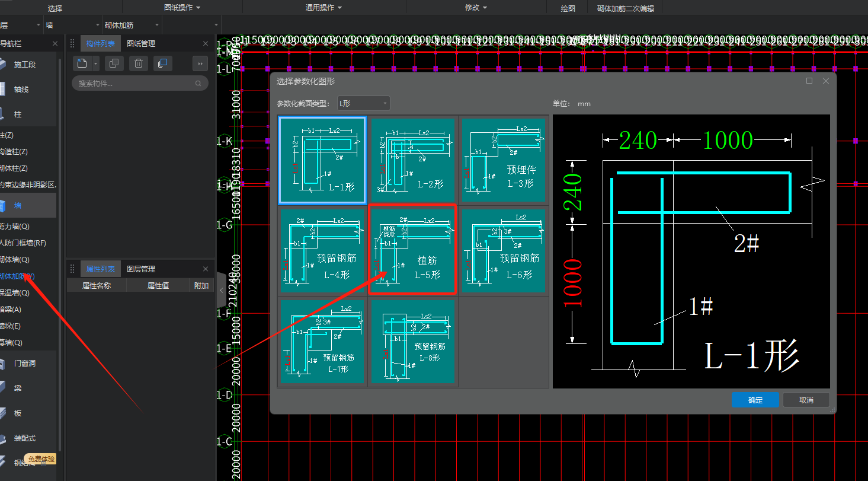
Task: Click the 属性名称 column header
Action: [x=96, y=285]
